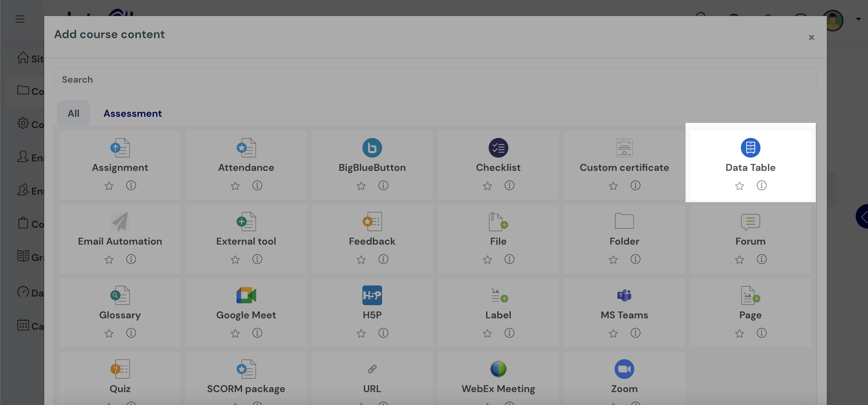This screenshot has height=405, width=868.
Task: Star Custom certificate as favourite
Action: click(x=613, y=186)
